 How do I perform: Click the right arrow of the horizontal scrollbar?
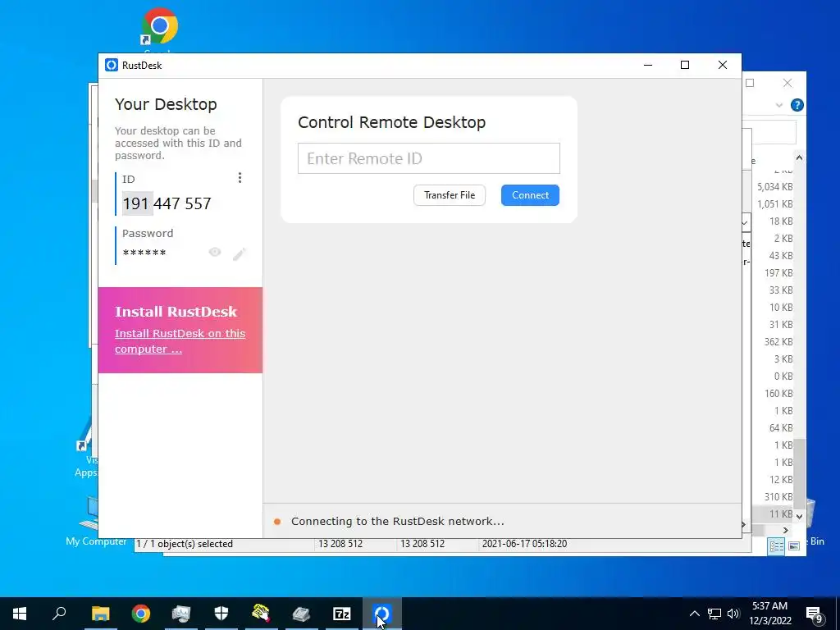[x=785, y=531]
